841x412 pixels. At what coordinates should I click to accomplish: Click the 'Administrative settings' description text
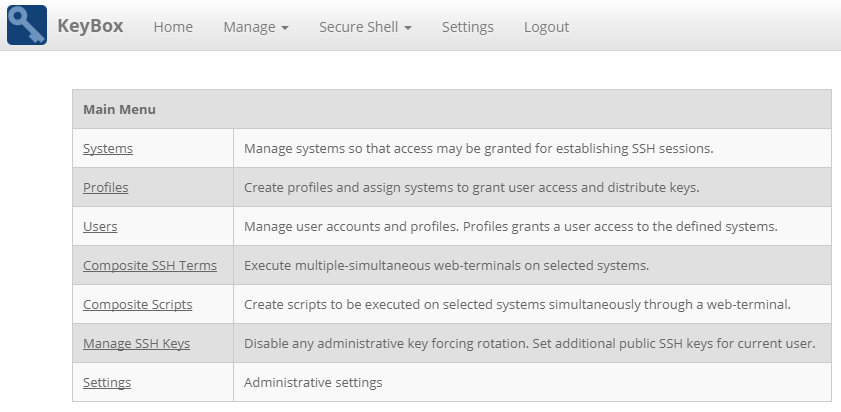(313, 382)
